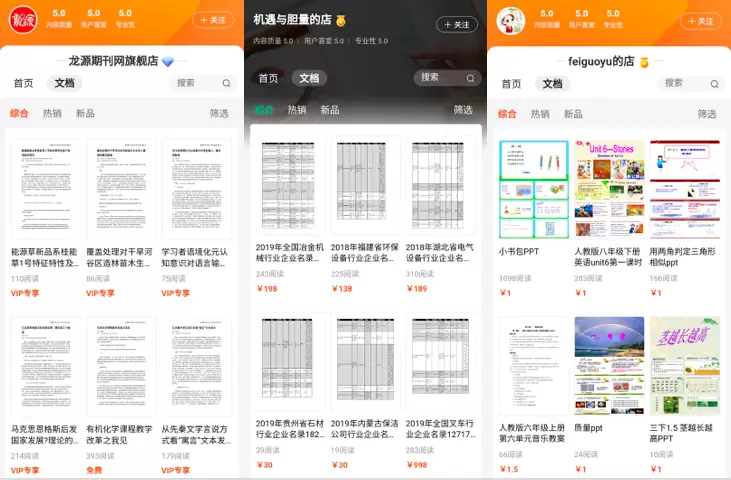Select 新品 sorting in 机遇与胆量的店
The image size is (731, 480).
330,110
